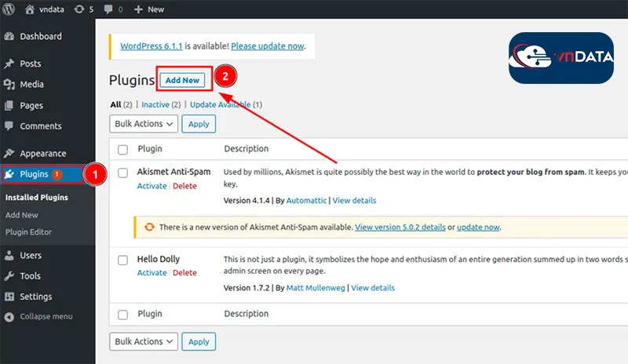Click the Pages document icon
The height and width of the screenshot is (364, 628).
9,105
